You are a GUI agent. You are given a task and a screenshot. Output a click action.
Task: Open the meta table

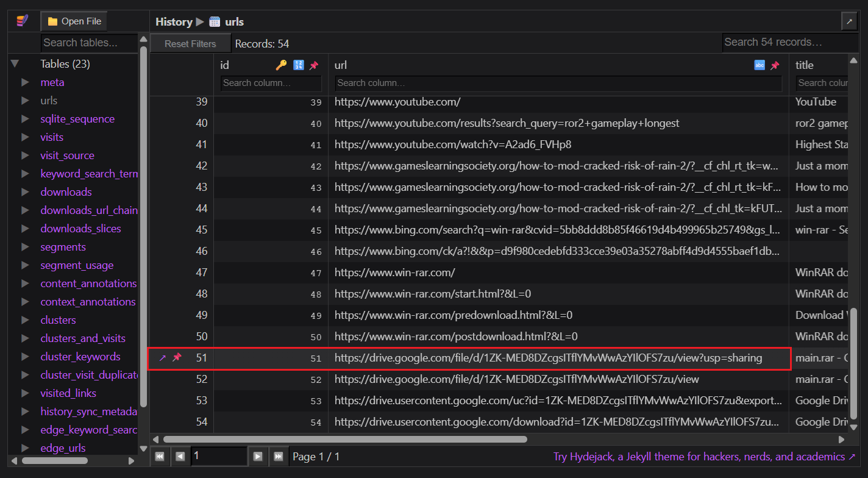tap(52, 82)
